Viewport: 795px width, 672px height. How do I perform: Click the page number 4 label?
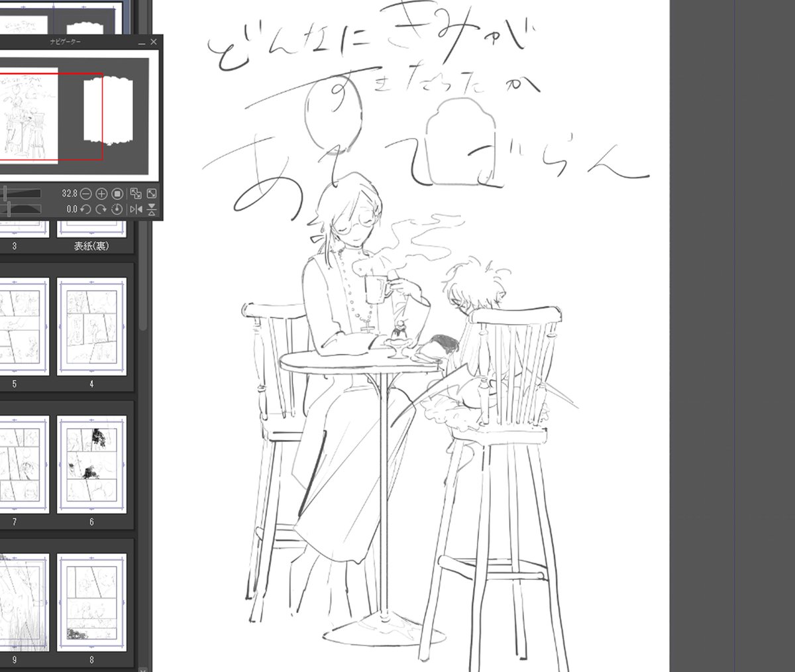click(x=91, y=384)
